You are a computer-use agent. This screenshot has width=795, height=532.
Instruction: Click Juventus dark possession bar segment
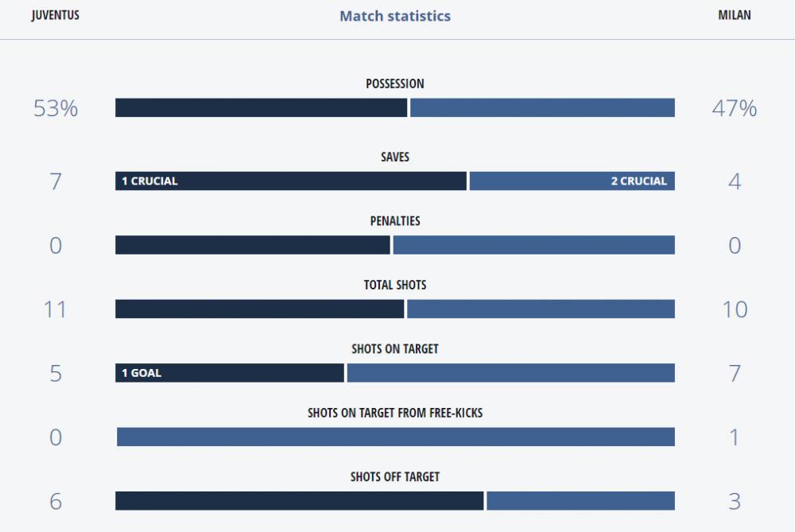coord(261,108)
